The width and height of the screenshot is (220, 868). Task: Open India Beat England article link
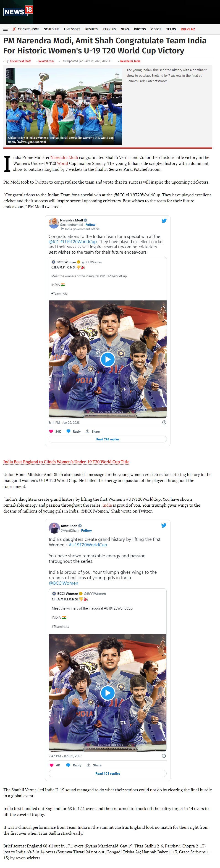[66, 462]
